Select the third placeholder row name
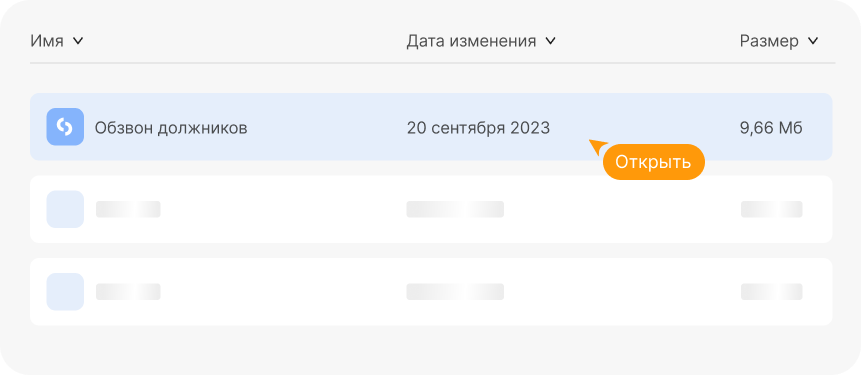861x375 pixels. [x=128, y=292]
